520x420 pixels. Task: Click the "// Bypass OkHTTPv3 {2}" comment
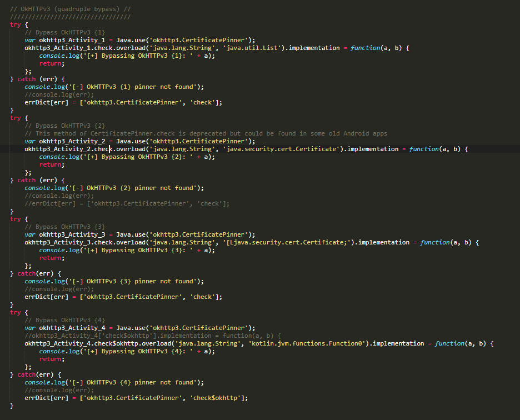[64, 126]
